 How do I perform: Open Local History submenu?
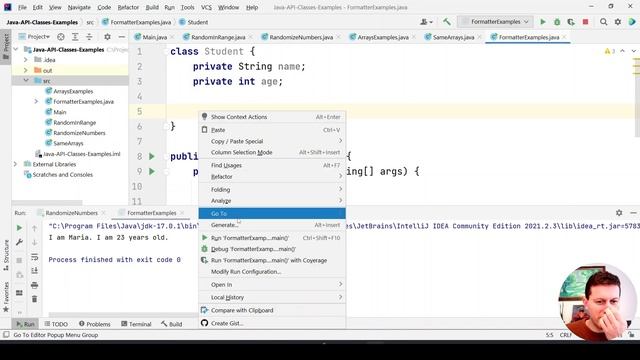pyautogui.click(x=272, y=298)
